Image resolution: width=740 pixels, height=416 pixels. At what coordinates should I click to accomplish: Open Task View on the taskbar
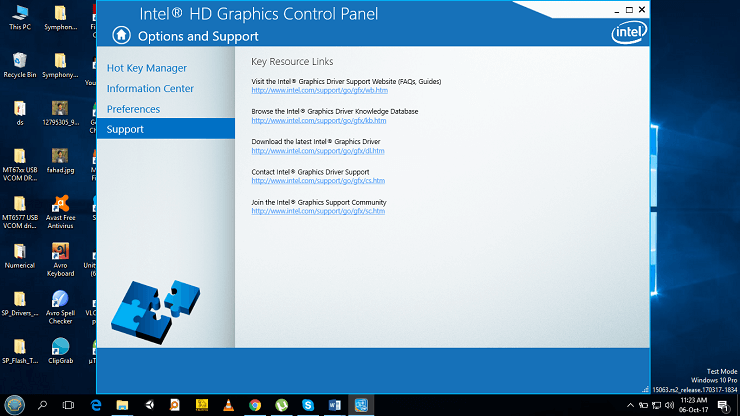(x=68, y=405)
